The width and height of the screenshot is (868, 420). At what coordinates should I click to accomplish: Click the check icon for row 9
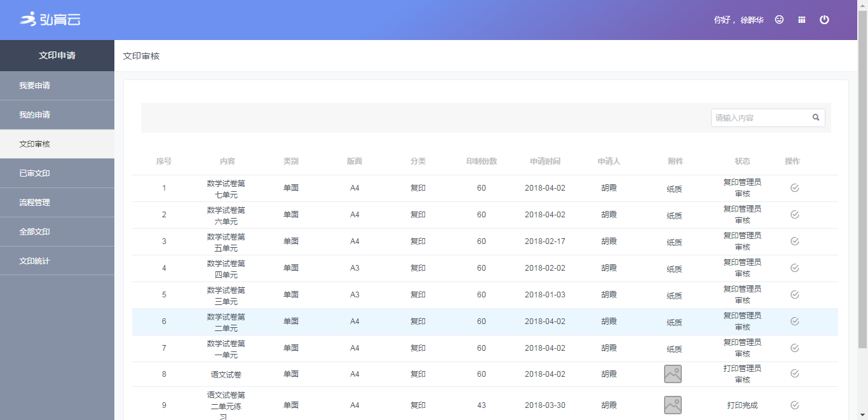pos(794,405)
